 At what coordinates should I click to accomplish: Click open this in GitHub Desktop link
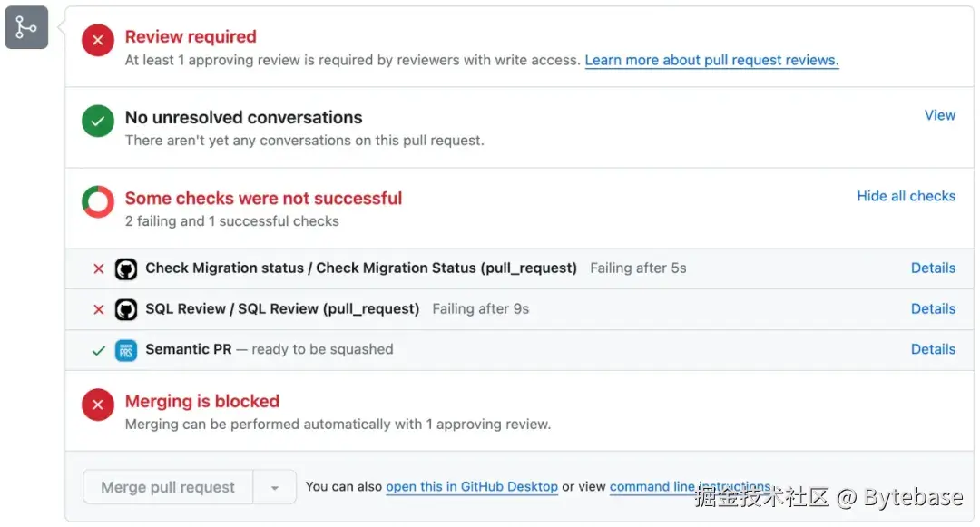pos(472,487)
